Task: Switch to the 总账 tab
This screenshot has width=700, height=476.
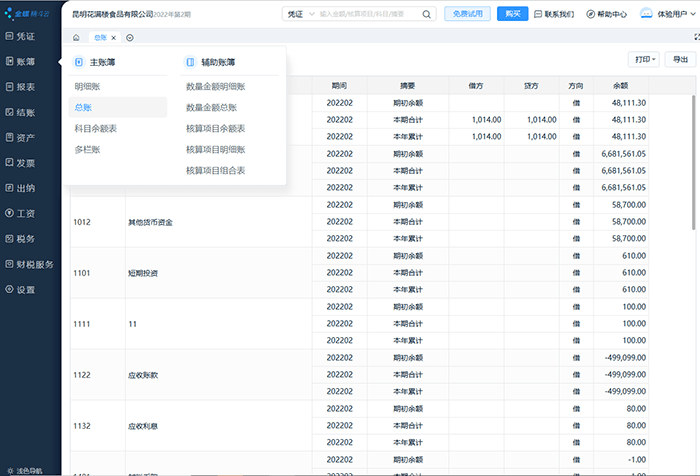Action: click(x=100, y=38)
